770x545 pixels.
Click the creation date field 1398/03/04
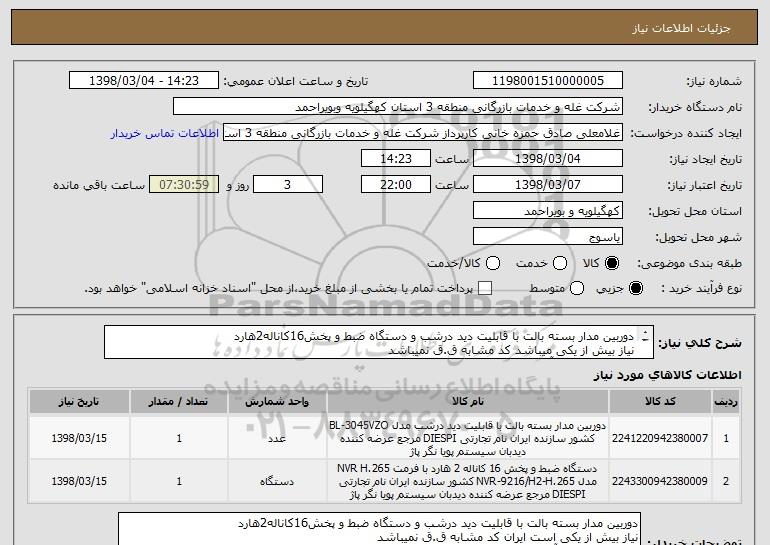click(548, 159)
